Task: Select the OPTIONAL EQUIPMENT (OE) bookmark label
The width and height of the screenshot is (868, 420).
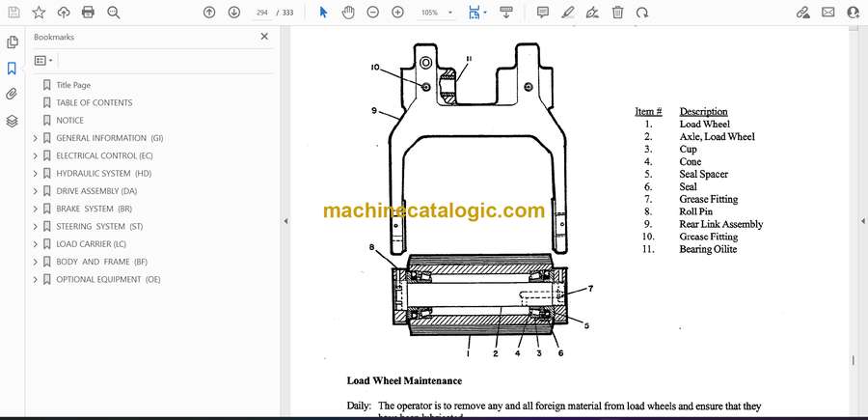Action: pos(108,279)
